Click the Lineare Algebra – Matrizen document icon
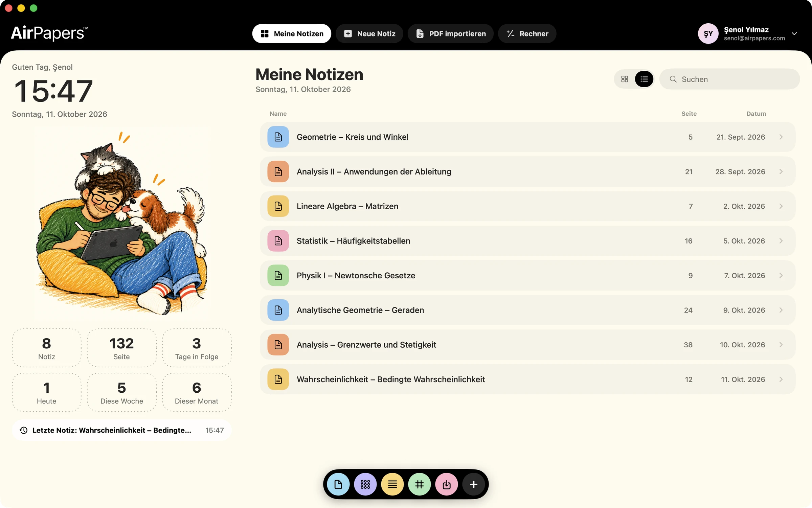Screen dimensions: 812x508 [x=278, y=206]
